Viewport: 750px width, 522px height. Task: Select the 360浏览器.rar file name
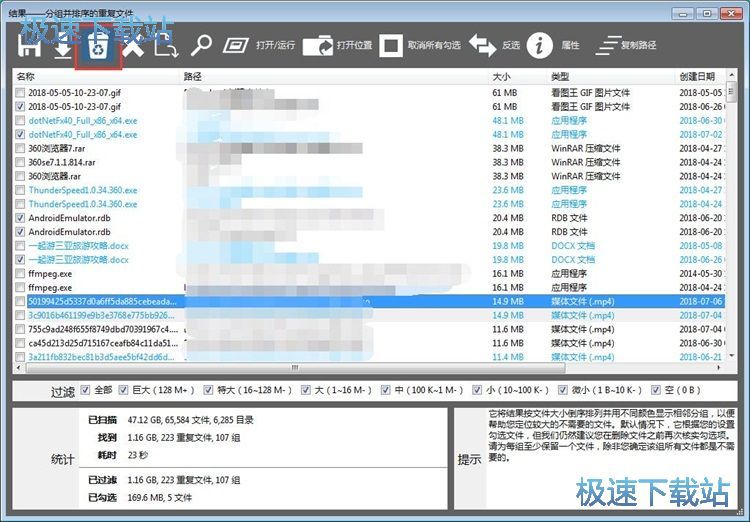[x=55, y=176]
